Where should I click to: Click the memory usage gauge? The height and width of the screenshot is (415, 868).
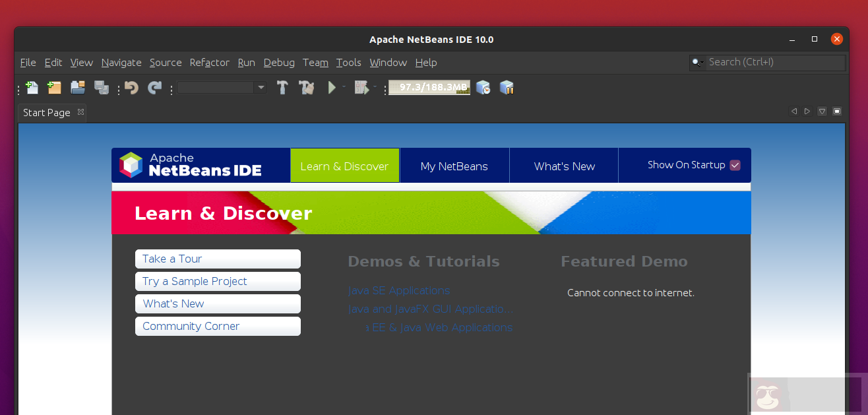tap(429, 87)
